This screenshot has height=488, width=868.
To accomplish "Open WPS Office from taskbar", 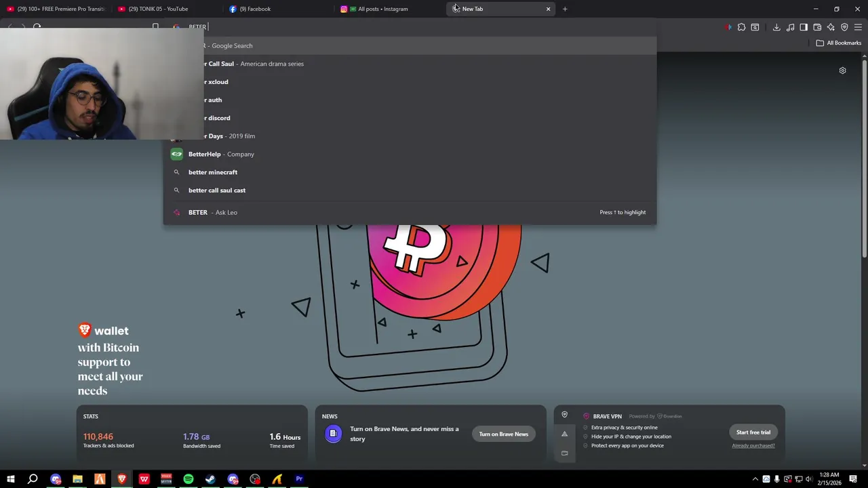I will coord(144,479).
